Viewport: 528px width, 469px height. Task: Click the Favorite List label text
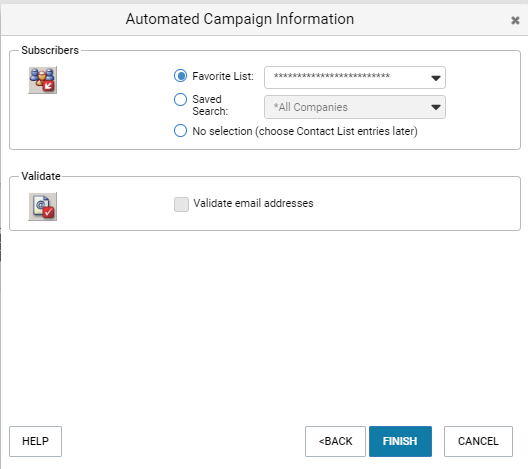pos(223,76)
